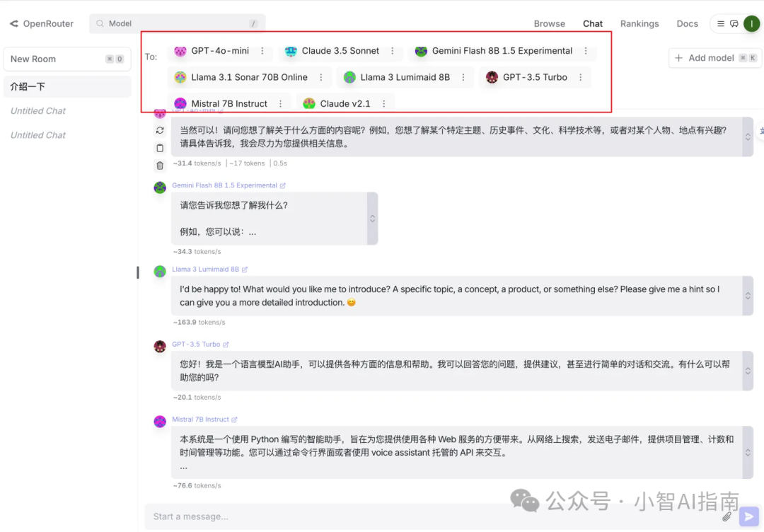Click the Claude v2.1 chip avatar

(x=309, y=103)
